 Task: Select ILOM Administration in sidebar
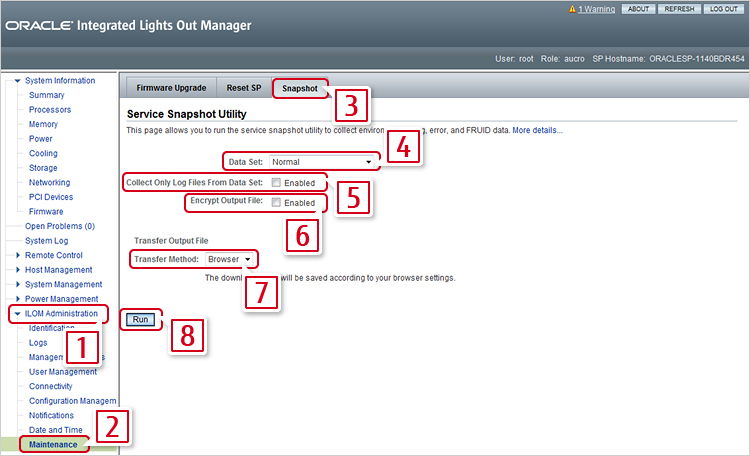[x=61, y=313]
